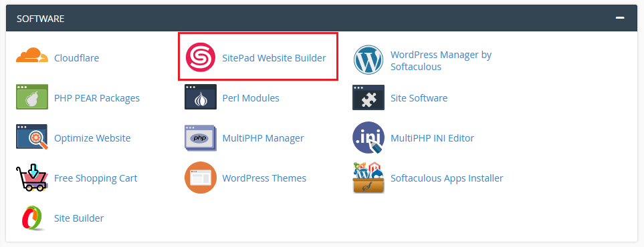The image size is (644, 247).
Task: Click the Perl Modules onion icon
Action: point(201,97)
